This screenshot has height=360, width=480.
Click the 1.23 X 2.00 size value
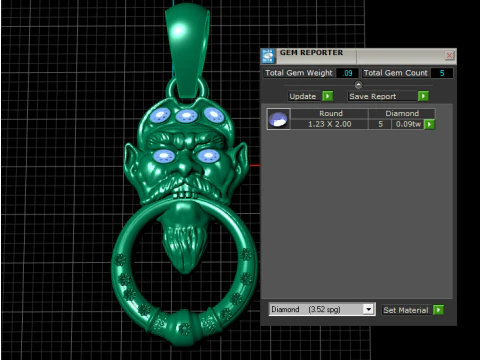[x=330, y=124]
